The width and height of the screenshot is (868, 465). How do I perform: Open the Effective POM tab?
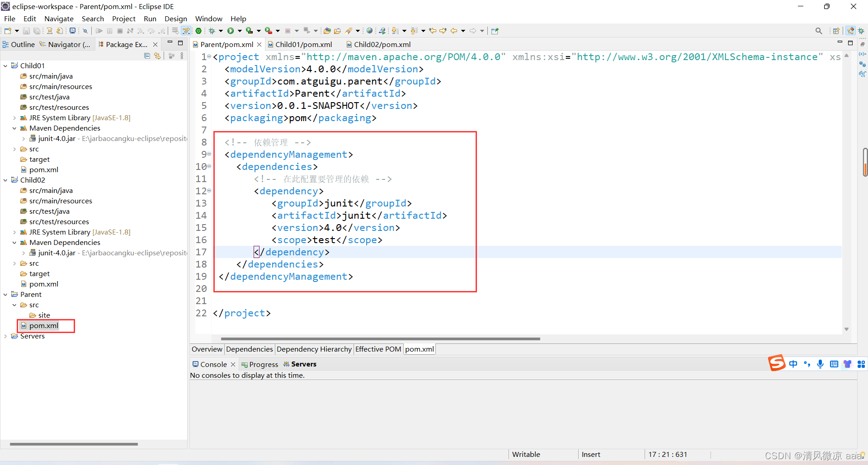pyautogui.click(x=378, y=349)
